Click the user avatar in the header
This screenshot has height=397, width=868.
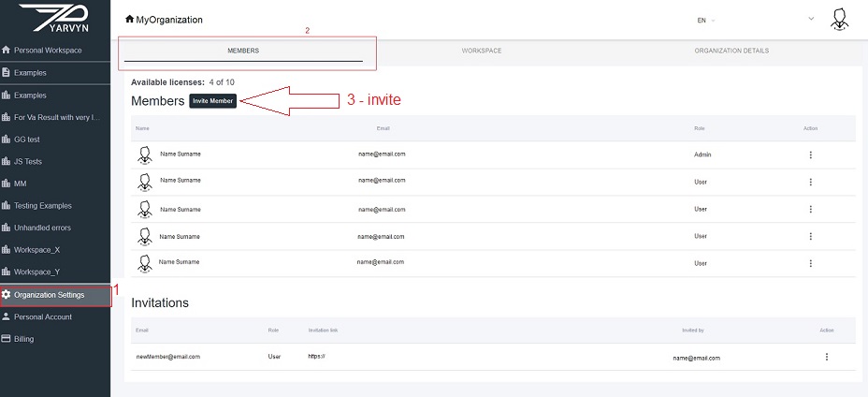[x=840, y=20]
